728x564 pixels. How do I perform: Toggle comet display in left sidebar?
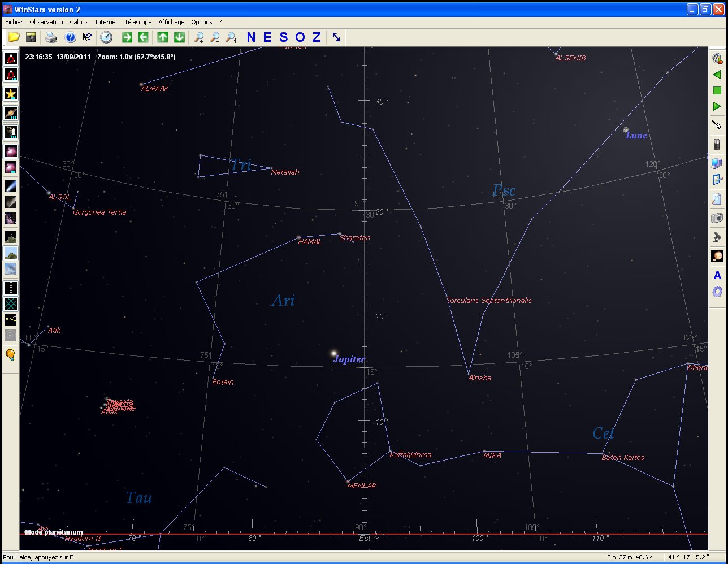11,186
